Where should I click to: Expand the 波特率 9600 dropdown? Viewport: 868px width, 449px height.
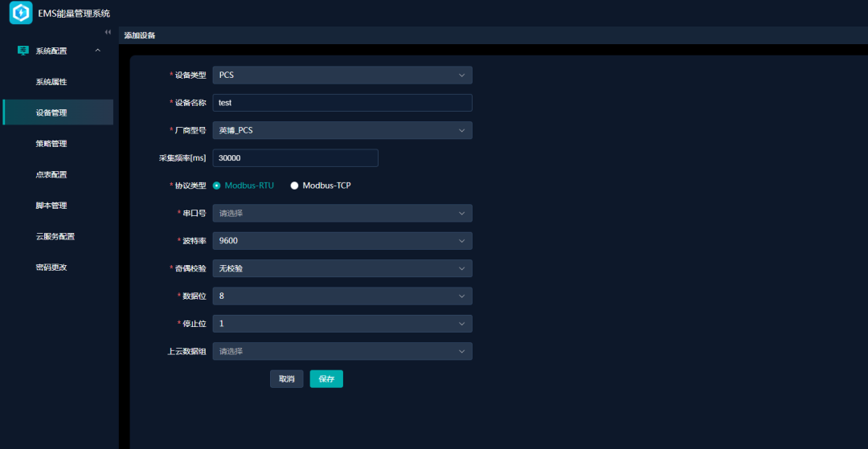tap(342, 241)
